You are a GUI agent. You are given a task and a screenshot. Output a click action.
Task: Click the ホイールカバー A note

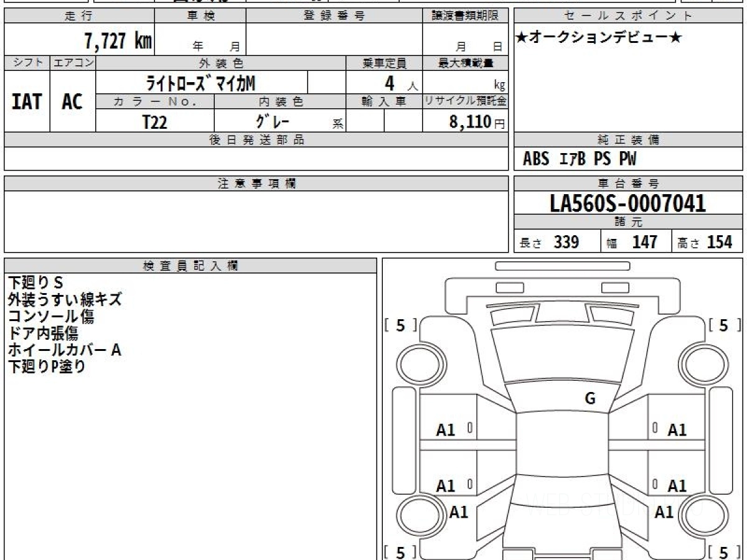[64, 350]
